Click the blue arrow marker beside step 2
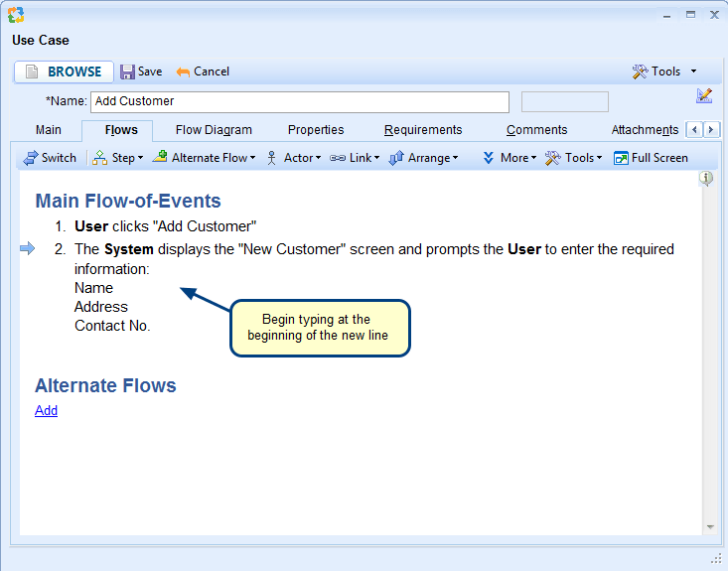The width and height of the screenshot is (728, 571). [27, 249]
